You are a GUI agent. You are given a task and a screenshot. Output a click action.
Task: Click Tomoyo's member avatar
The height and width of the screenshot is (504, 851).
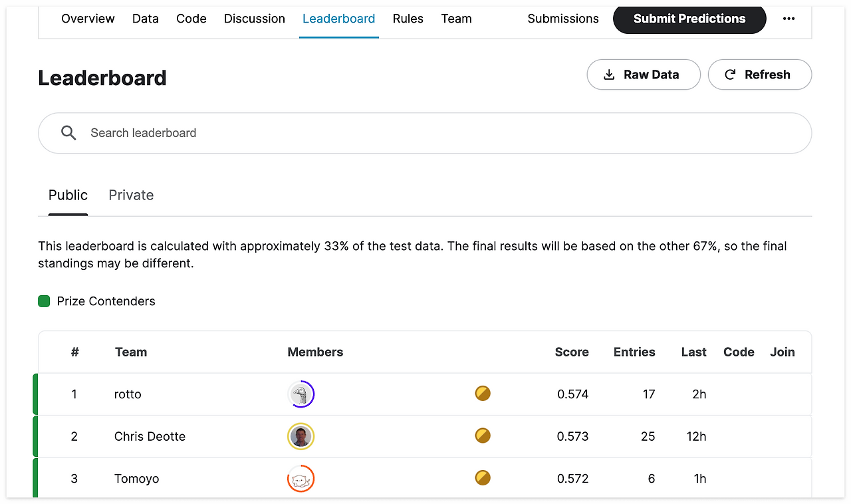[x=301, y=479]
